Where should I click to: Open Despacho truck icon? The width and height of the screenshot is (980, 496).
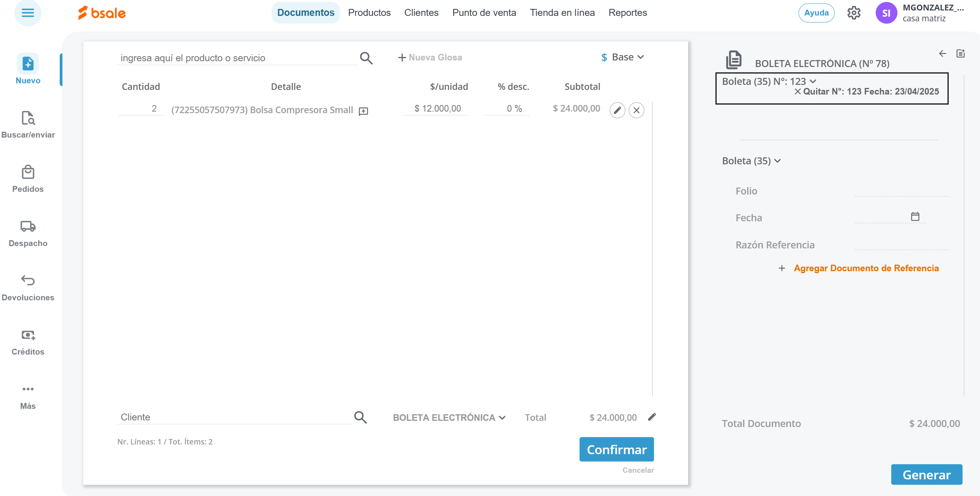(28, 232)
